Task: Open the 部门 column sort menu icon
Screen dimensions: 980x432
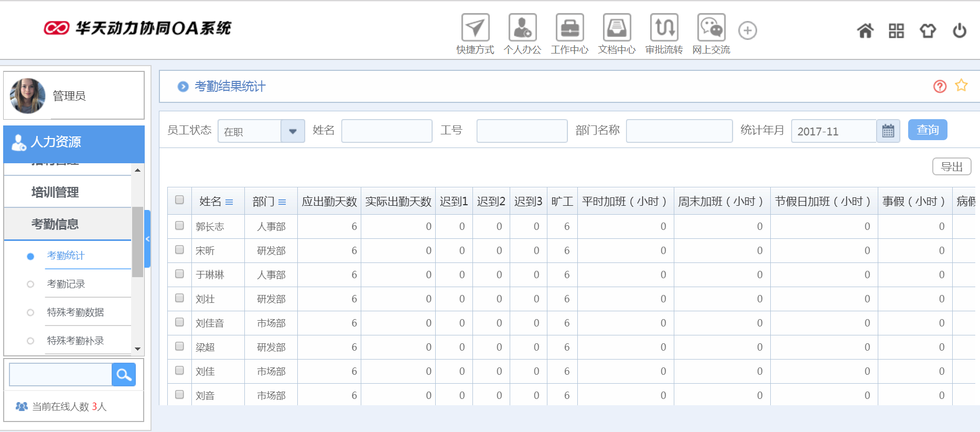Action: coord(282,202)
